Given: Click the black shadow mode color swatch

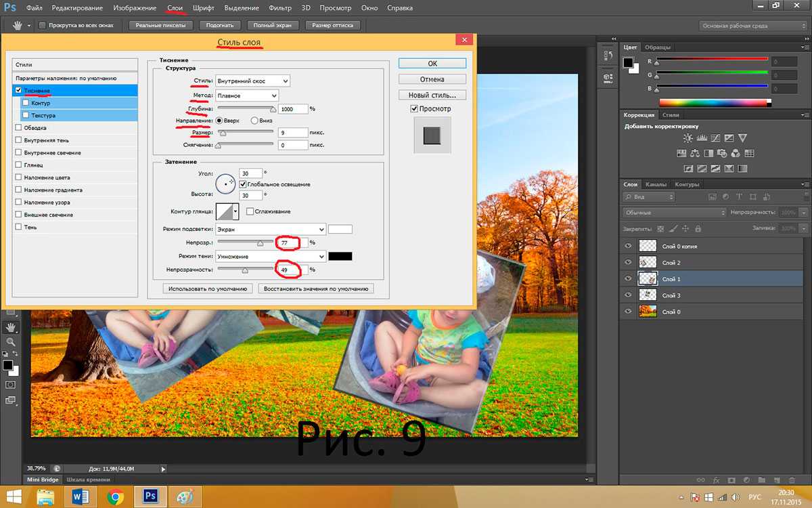Looking at the screenshot, I should pos(340,257).
